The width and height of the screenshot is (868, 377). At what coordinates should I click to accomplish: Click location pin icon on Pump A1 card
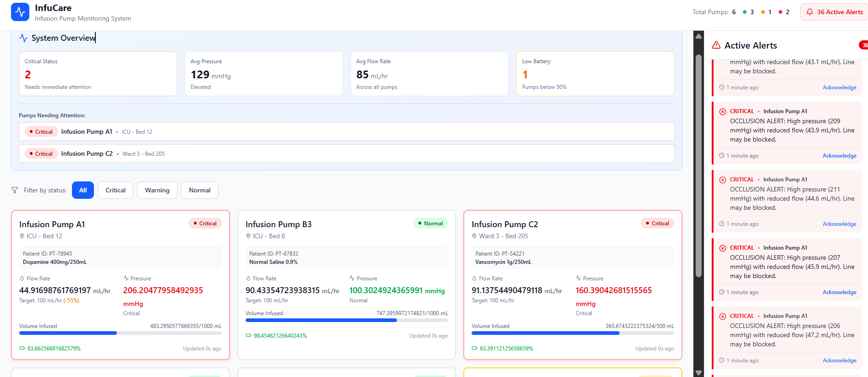[22, 236]
